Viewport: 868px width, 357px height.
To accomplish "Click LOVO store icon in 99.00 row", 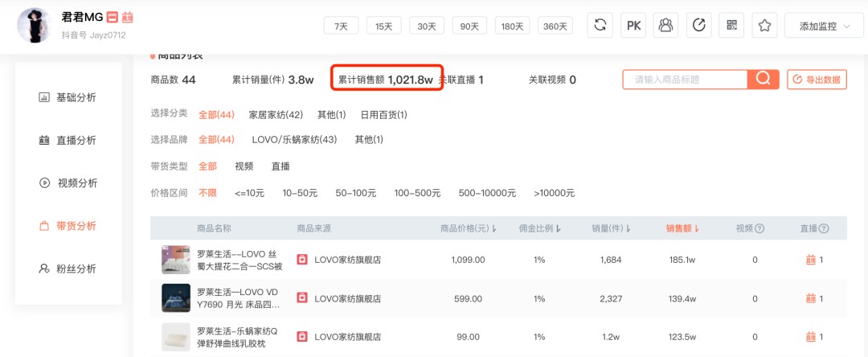I will click(301, 337).
